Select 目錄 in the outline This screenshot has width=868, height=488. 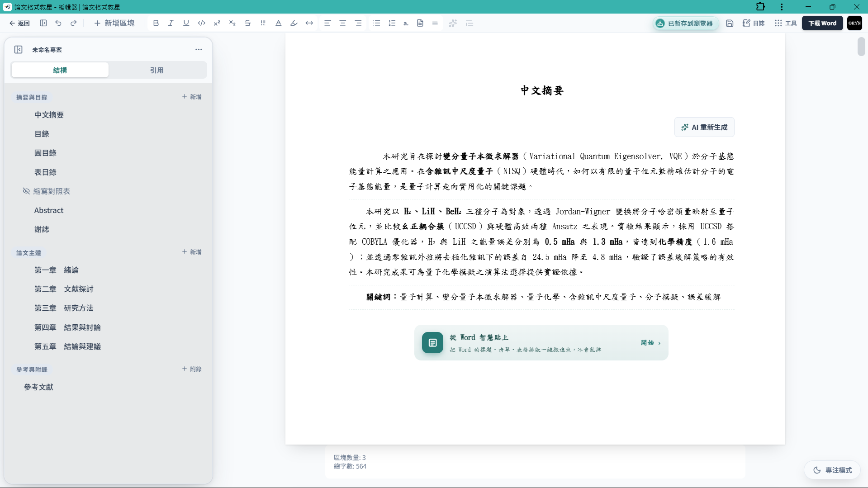click(x=42, y=134)
